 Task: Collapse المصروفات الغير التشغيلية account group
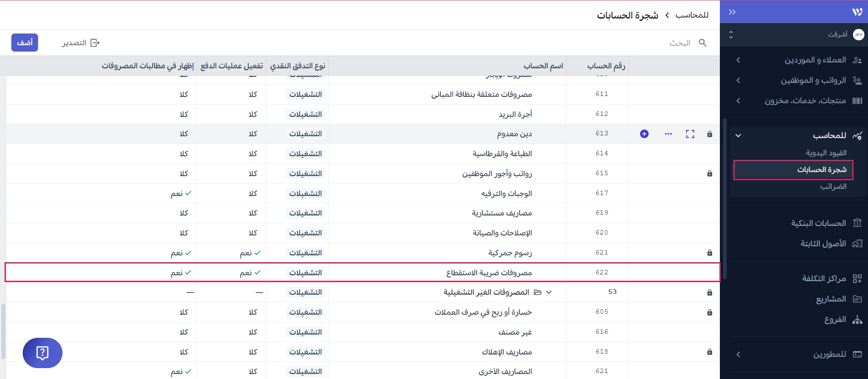[x=549, y=292]
